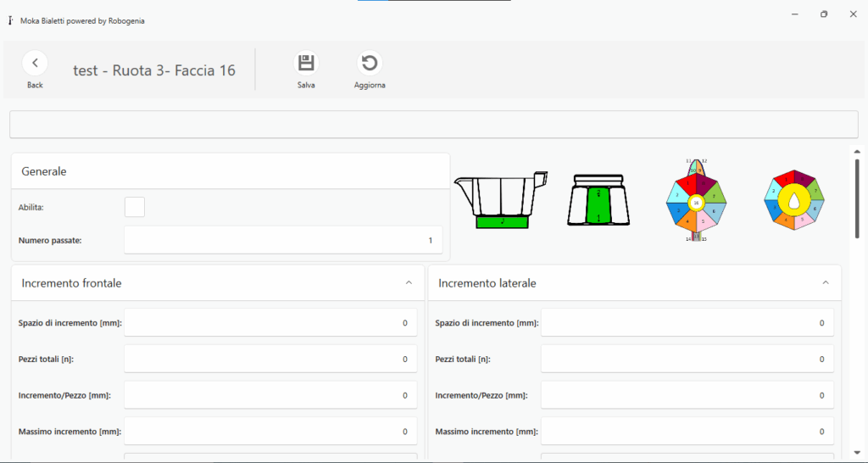Click the Back arrow button
Viewport: 868px width, 463px height.
[35, 64]
